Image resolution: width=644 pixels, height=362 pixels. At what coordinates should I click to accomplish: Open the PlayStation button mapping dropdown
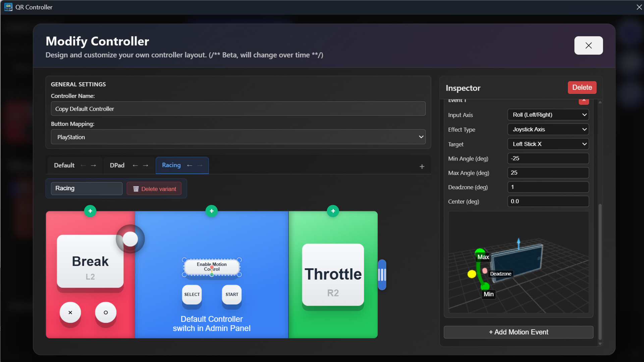tap(238, 137)
